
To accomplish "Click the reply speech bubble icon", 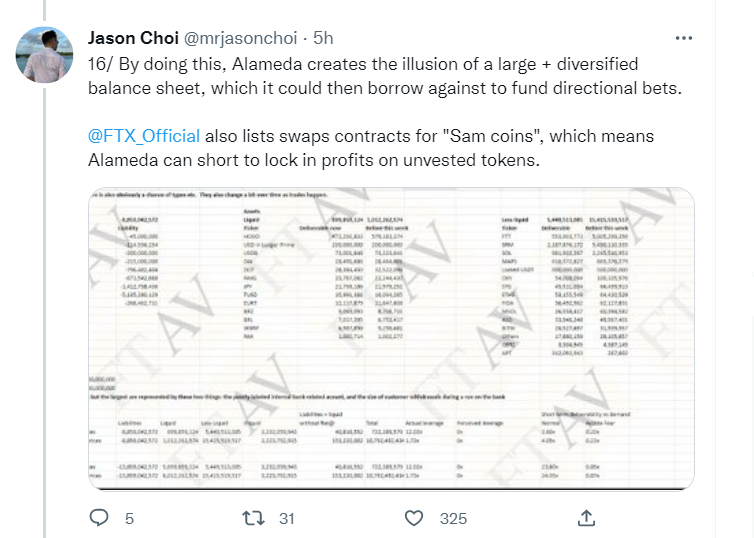I will coord(99,518).
